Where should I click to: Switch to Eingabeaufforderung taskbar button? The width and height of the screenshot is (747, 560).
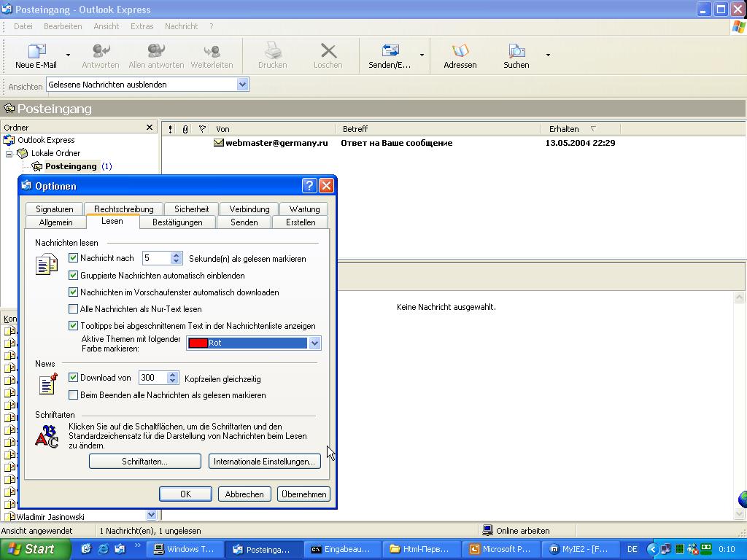click(342, 549)
